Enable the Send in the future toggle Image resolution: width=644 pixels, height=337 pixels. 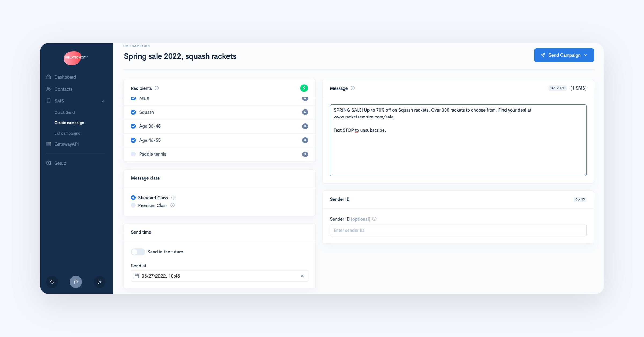pyautogui.click(x=138, y=251)
